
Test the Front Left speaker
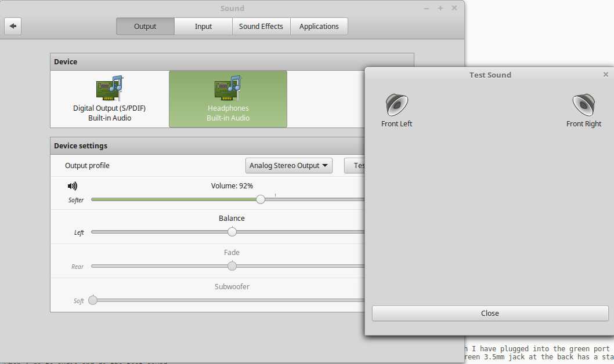tap(397, 111)
